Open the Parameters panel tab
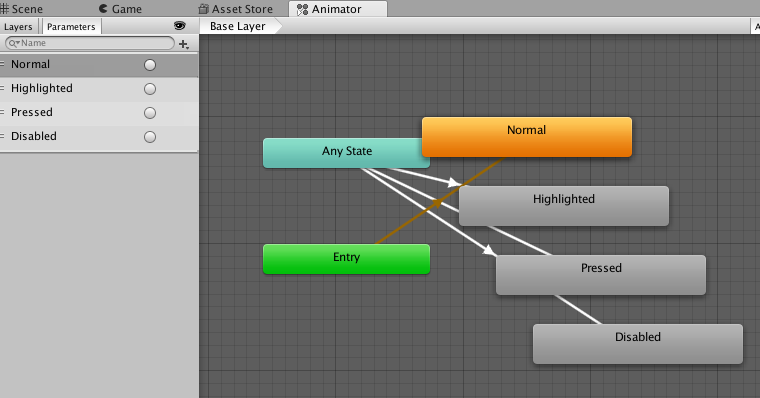 (71, 27)
